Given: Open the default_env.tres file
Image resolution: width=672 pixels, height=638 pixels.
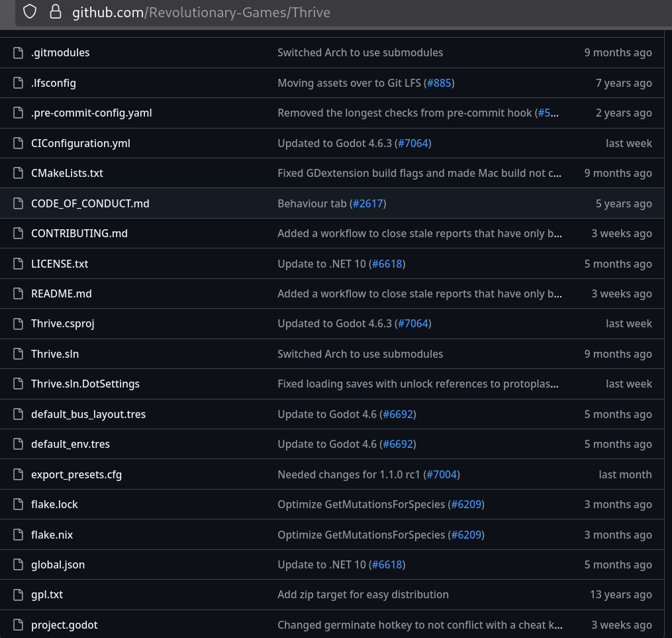Looking at the screenshot, I should (70, 444).
